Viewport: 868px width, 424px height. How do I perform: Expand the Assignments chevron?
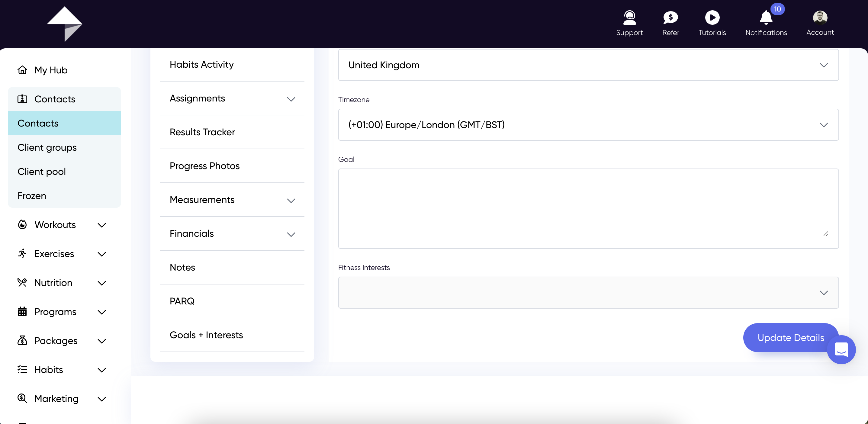(291, 99)
